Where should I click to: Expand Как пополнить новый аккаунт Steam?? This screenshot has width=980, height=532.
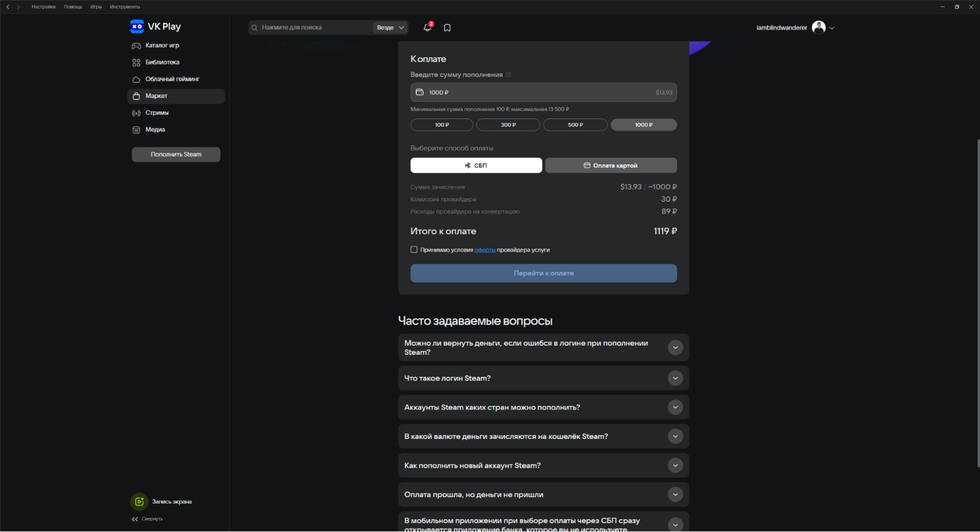675,465
